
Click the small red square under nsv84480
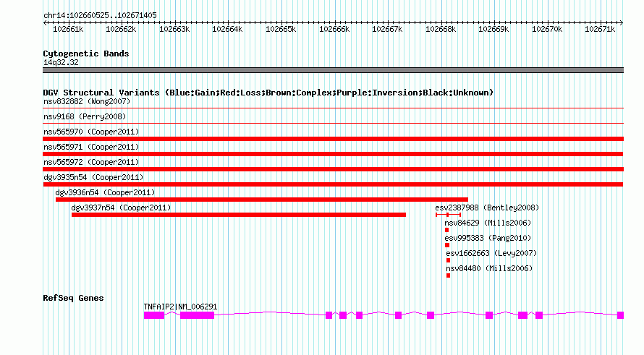(448, 275)
